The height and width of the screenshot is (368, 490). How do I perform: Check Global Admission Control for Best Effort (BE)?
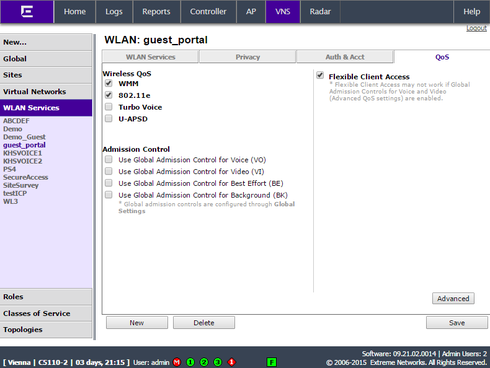(x=109, y=183)
